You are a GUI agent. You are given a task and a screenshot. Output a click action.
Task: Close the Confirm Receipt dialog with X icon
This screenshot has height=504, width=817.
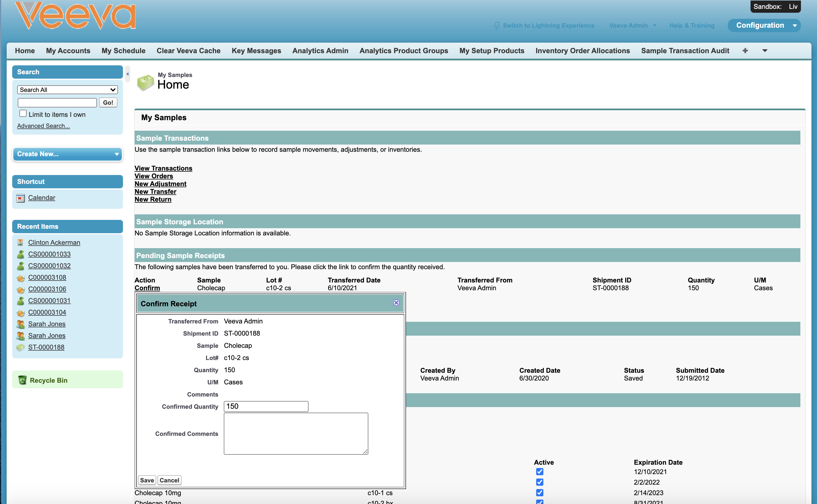396,303
